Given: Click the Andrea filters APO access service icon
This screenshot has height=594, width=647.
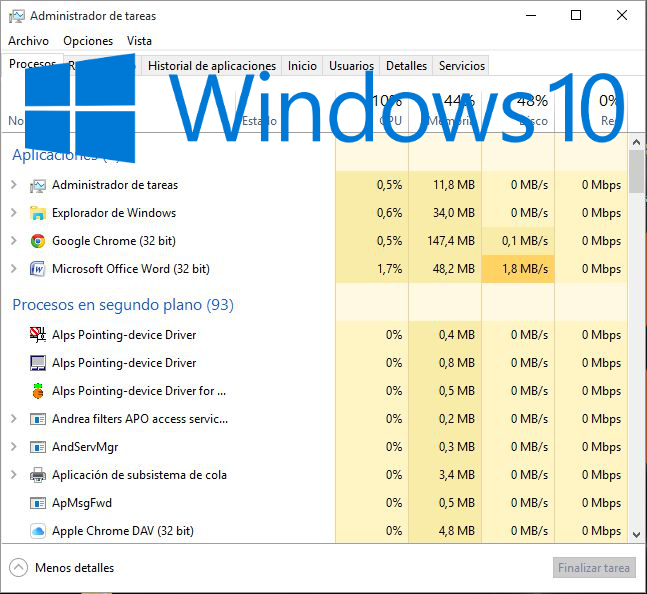Looking at the screenshot, I should point(38,420).
